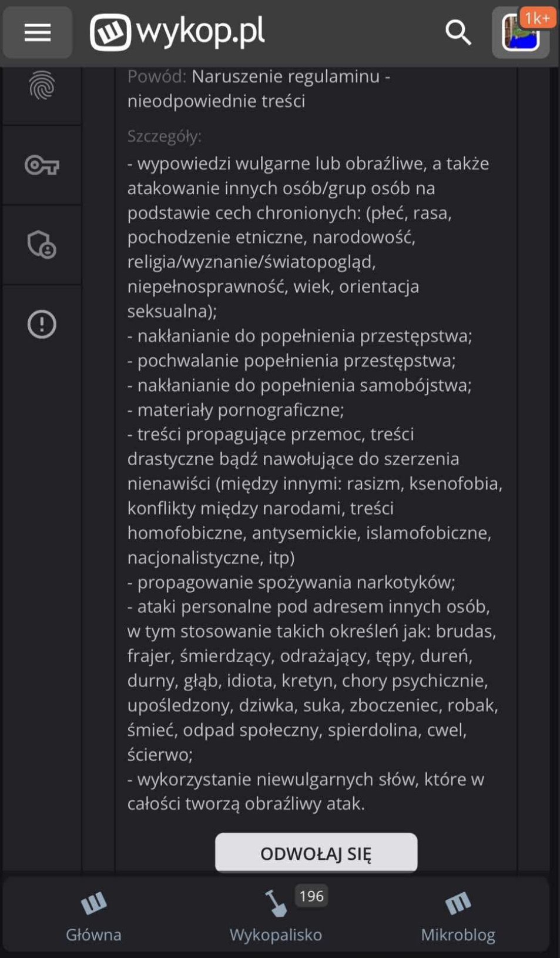
Task: Click the wykop.pl logo
Action: [x=177, y=32]
